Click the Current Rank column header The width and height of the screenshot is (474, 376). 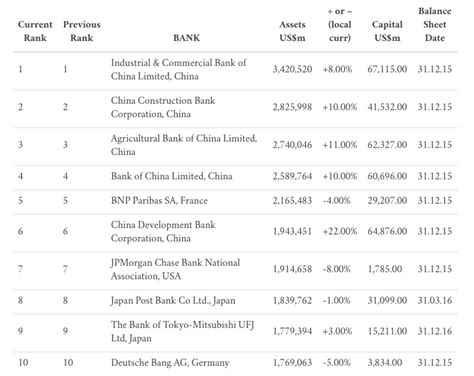[35, 31]
